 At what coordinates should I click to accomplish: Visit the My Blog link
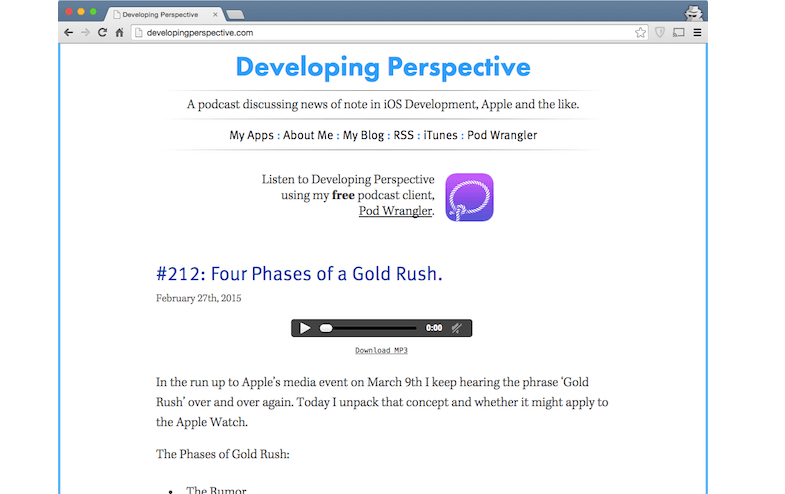click(x=363, y=135)
